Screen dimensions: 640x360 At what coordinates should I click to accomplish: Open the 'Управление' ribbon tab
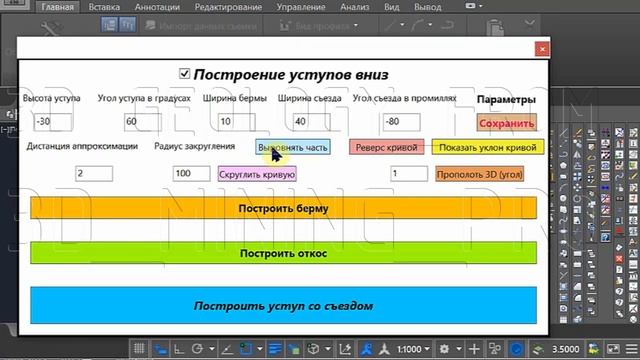click(301, 7)
